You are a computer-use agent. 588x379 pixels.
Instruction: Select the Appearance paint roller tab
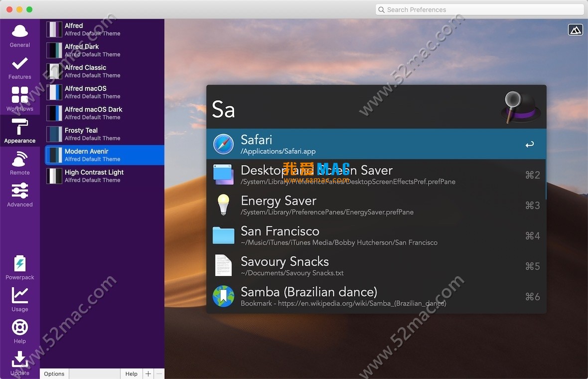tap(20, 131)
